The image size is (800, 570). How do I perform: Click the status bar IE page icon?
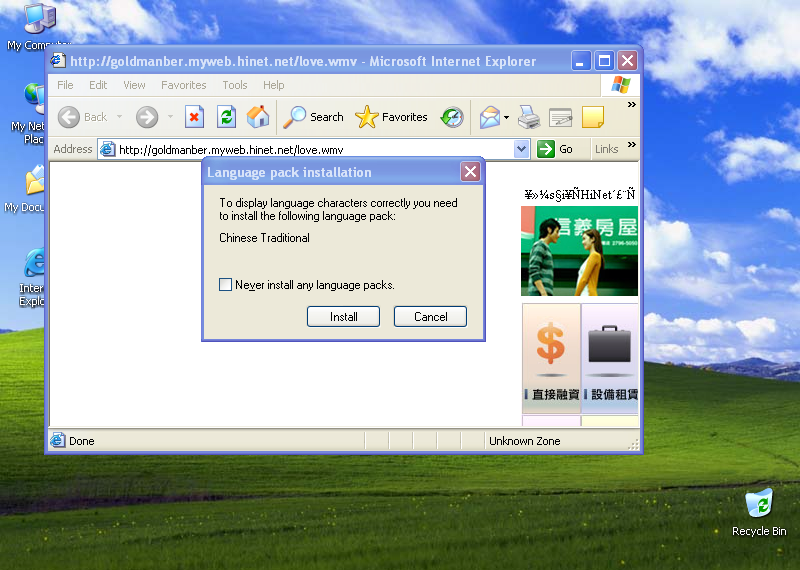pos(58,440)
